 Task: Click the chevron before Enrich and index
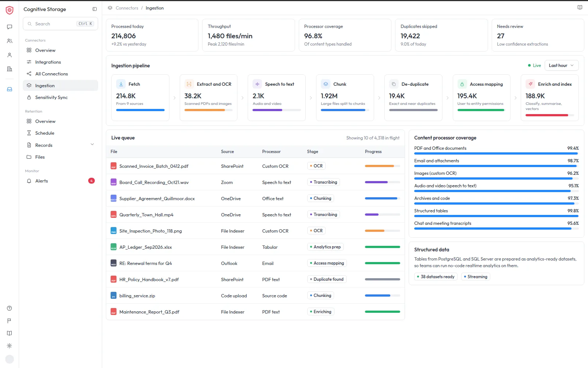(516, 98)
